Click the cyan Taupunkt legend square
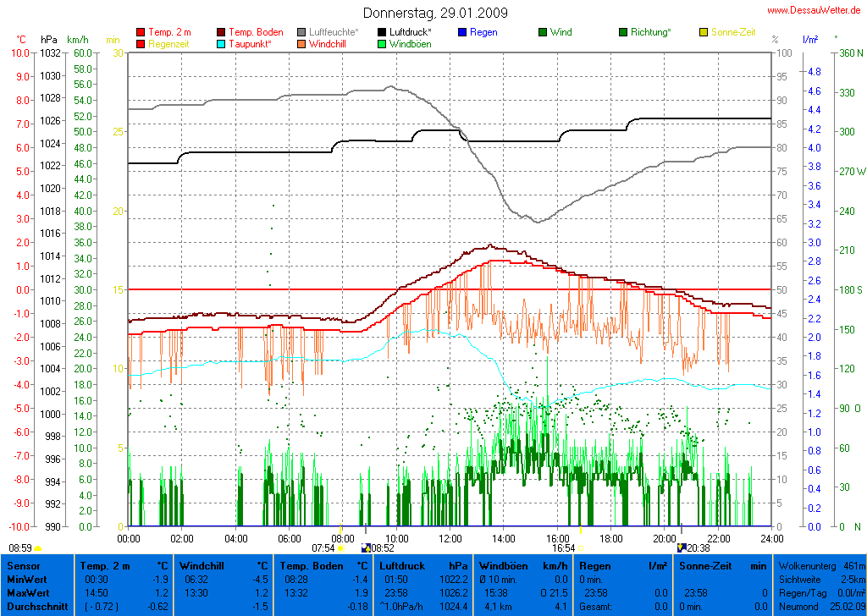The height and width of the screenshot is (616, 867). tap(222, 43)
